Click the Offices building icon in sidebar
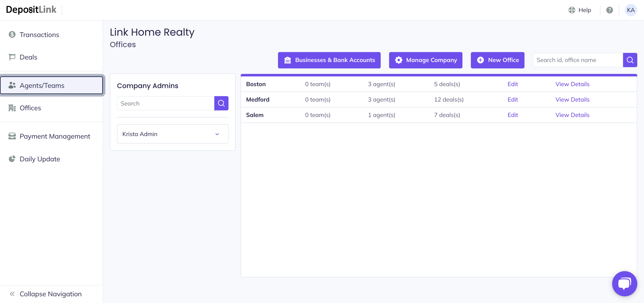 click(x=12, y=108)
